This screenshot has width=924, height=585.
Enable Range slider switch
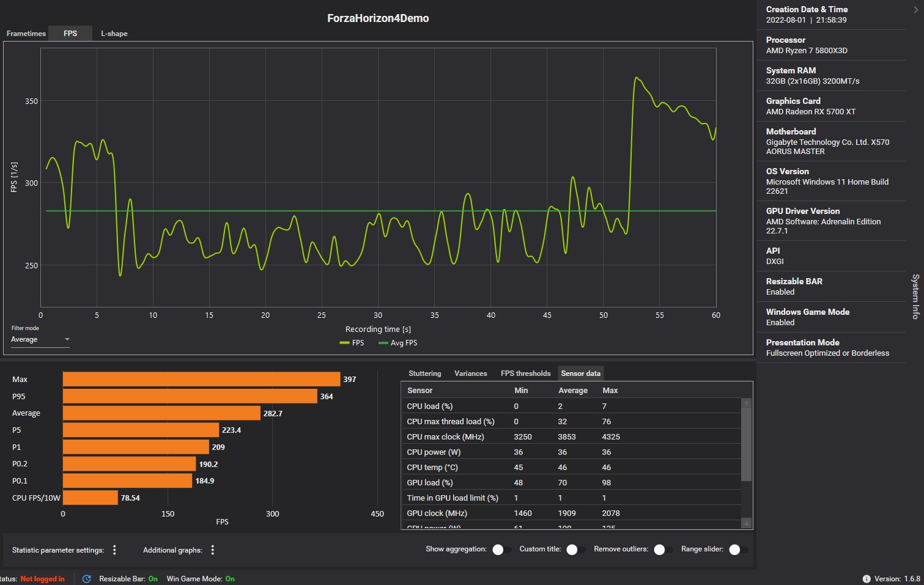pos(738,550)
